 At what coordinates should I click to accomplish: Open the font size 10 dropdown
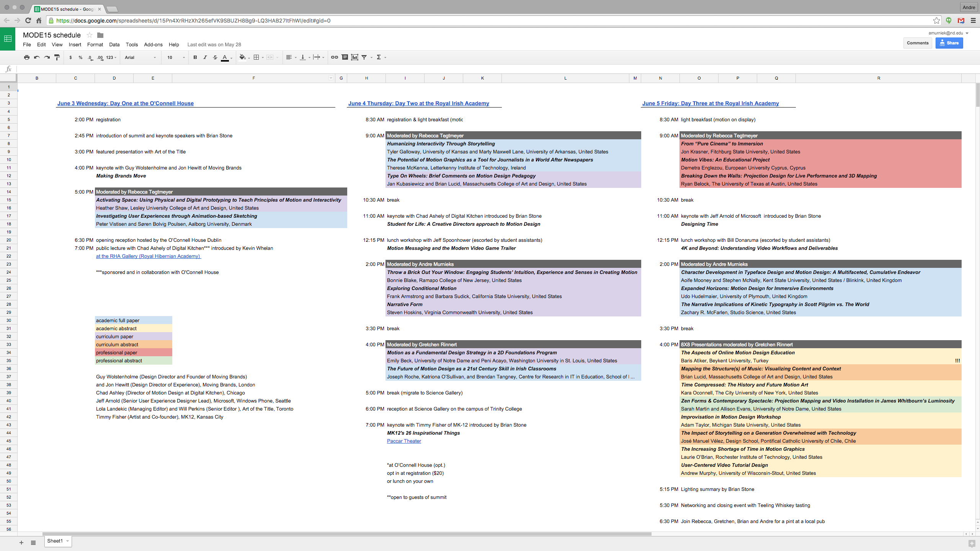[176, 57]
